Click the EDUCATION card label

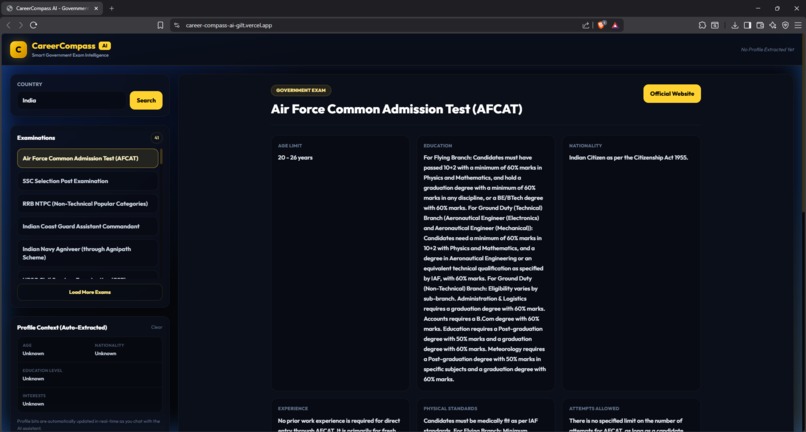tap(438, 146)
